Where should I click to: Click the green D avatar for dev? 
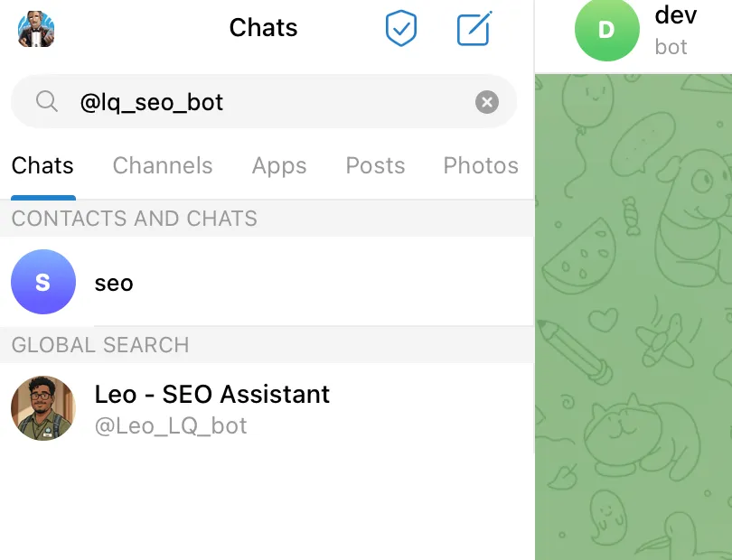606,30
